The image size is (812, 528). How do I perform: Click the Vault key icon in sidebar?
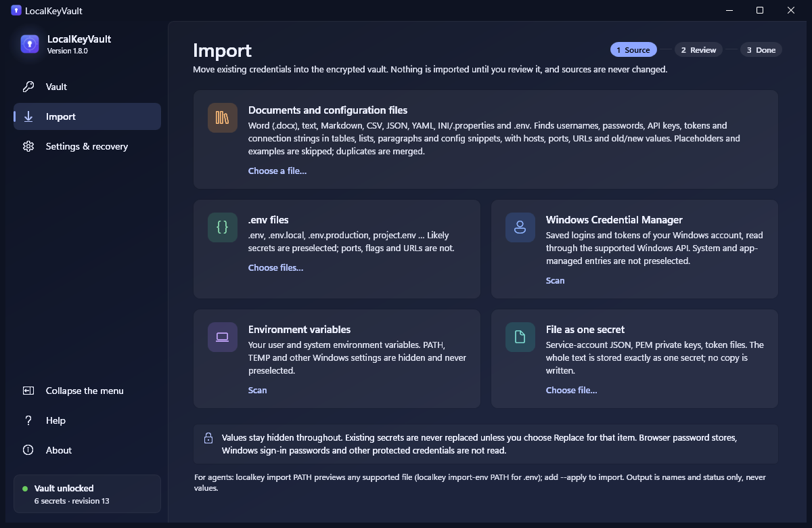click(28, 87)
